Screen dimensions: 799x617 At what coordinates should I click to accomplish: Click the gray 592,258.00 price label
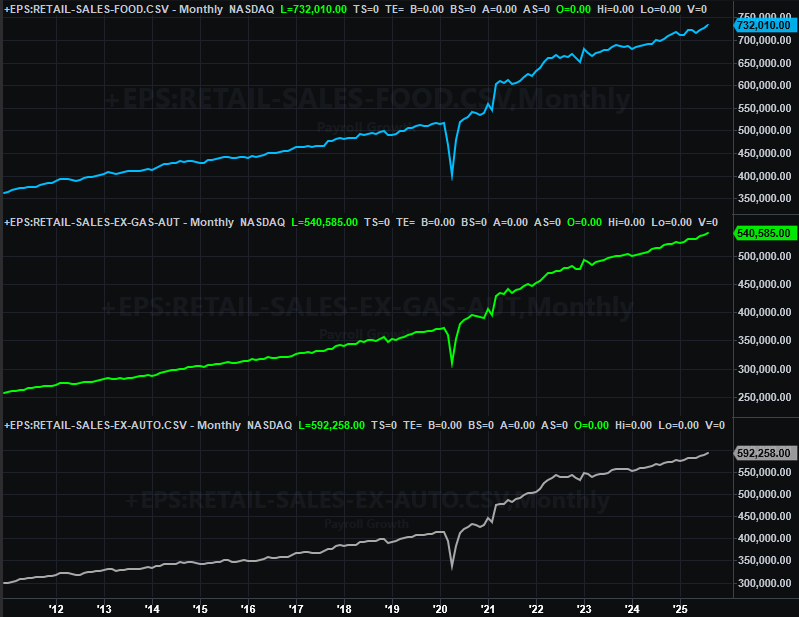coord(765,452)
